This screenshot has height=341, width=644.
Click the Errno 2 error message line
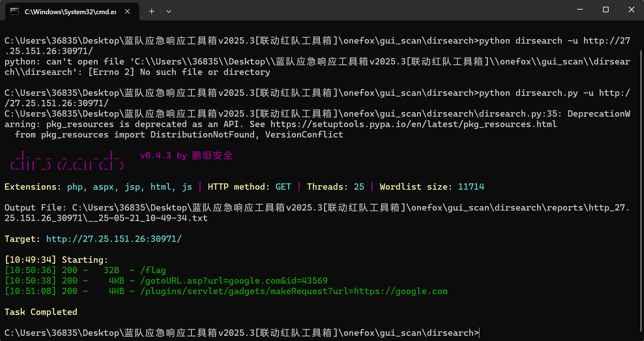(179, 72)
